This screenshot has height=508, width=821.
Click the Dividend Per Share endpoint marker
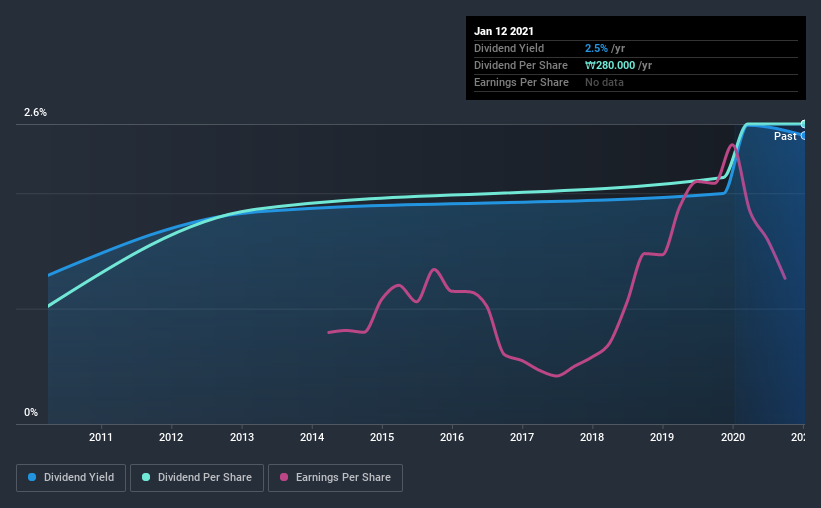click(803, 124)
